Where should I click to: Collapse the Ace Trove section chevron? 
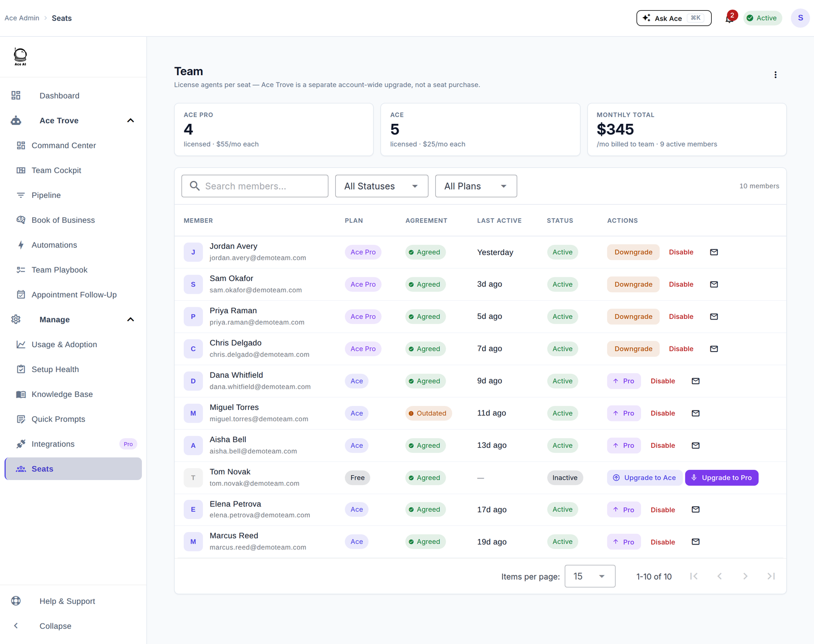point(131,120)
